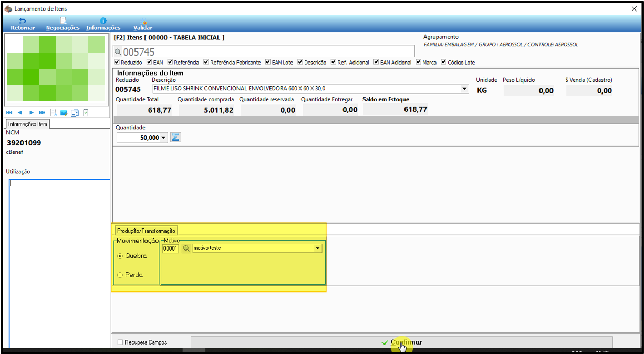Open the Informações toolbar option

(103, 24)
